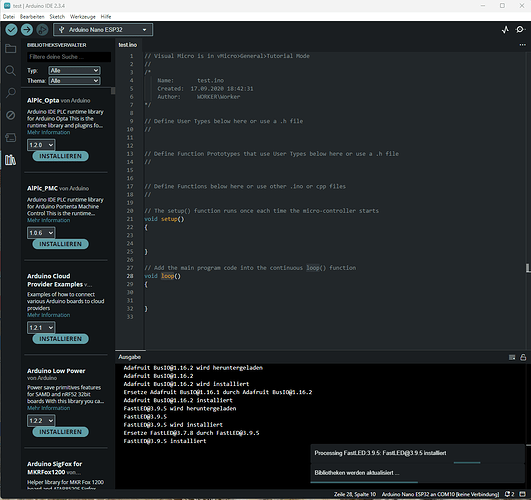Open the Arduino Nano ESP32 board selector
The image size is (531, 500).
[x=103, y=30]
